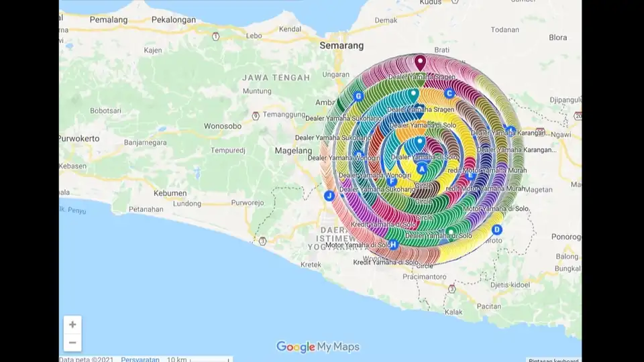Click the Pekalongan city label
This screenshot has height=362, width=644.
pyautogui.click(x=173, y=19)
